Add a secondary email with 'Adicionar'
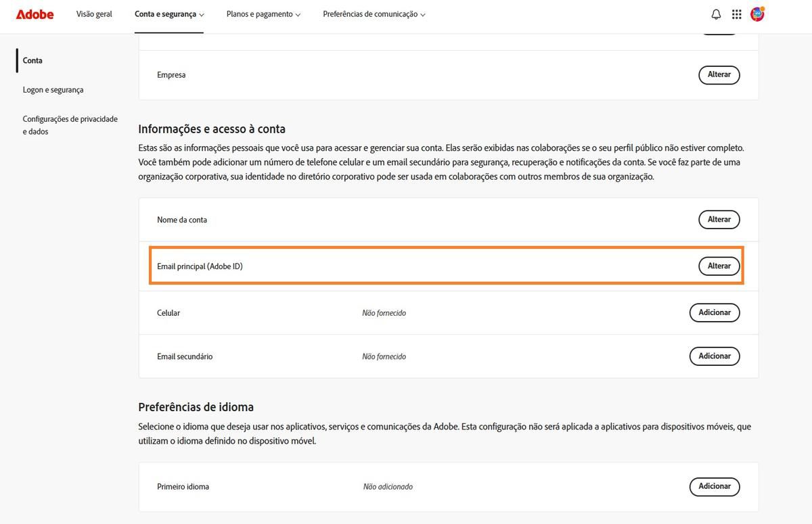Viewport: 812px width, 524px height. (x=715, y=356)
